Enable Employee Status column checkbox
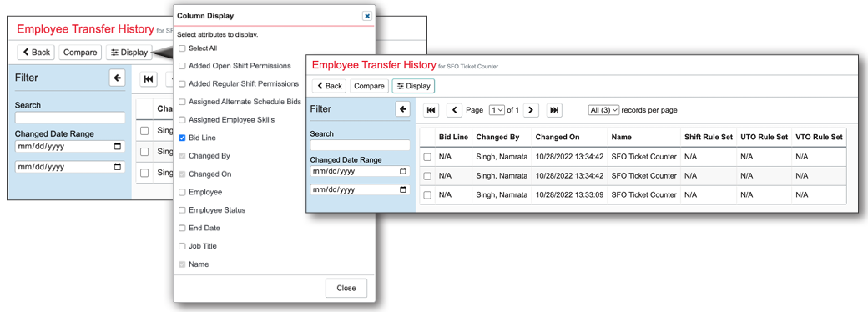The width and height of the screenshot is (868, 312). [182, 210]
